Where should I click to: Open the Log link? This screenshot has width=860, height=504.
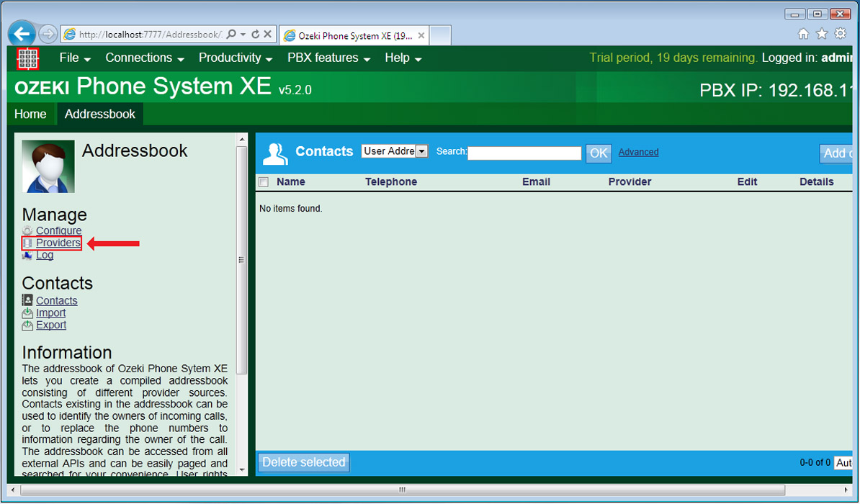coord(45,255)
